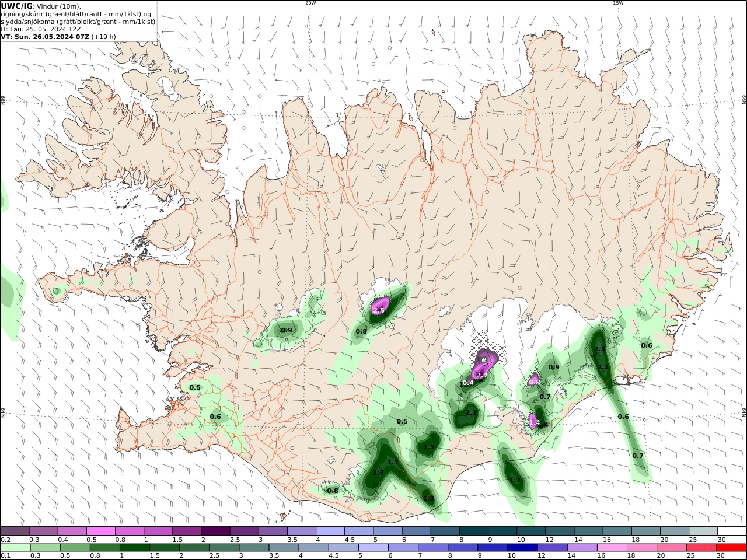Select the rigning/skúrir legend description line
This screenshot has height=560, width=747.
click(76, 14)
